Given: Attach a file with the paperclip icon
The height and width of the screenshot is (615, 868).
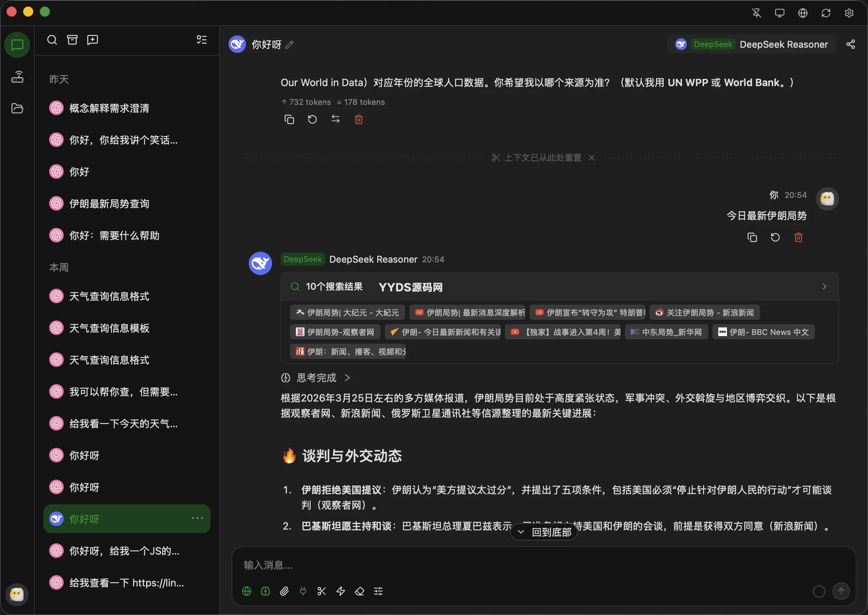Looking at the screenshot, I should coord(284,591).
